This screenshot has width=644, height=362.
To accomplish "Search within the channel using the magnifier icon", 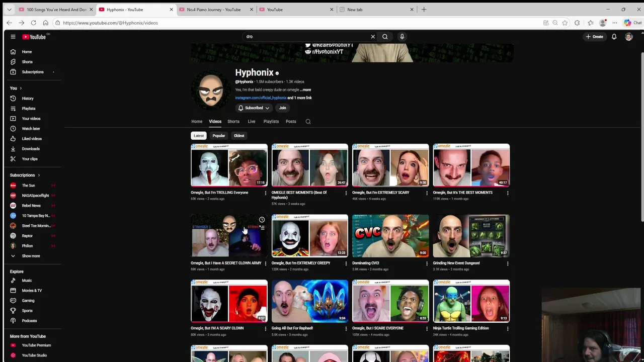I will (308, 122).
